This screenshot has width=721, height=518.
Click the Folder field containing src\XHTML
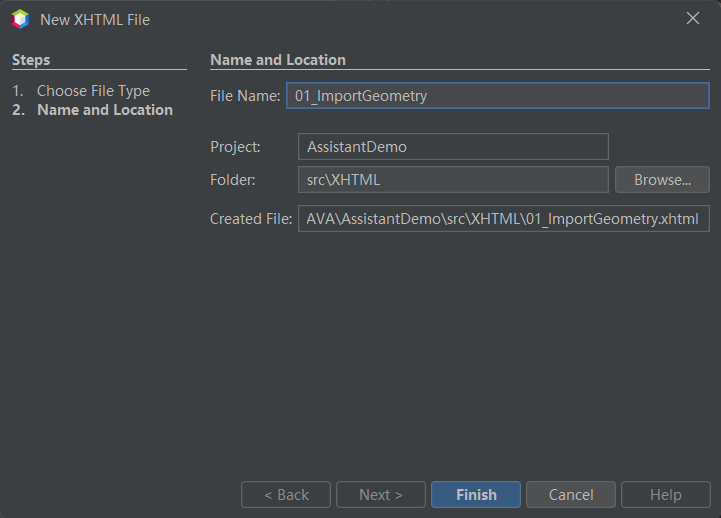tap(453, 180)
